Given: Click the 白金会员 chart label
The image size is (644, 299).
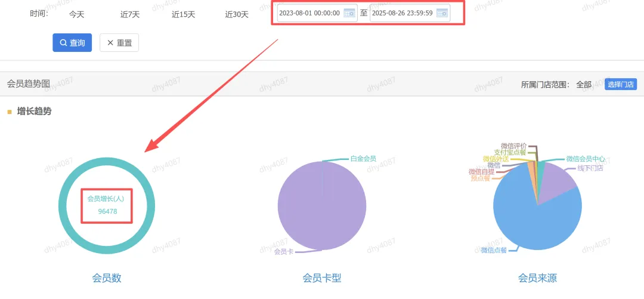Looking at the screenshot, I should [363, 159].
